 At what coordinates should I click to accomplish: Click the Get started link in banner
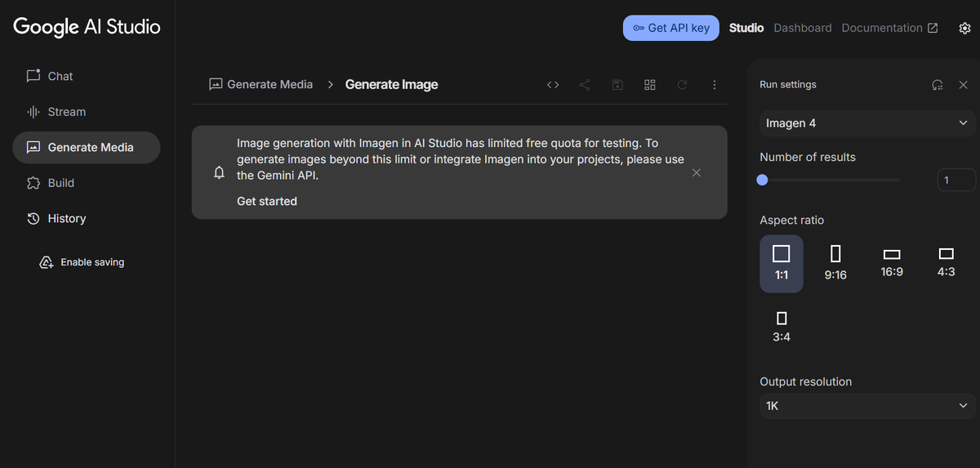pyautogui.click(x=267, y=201)
